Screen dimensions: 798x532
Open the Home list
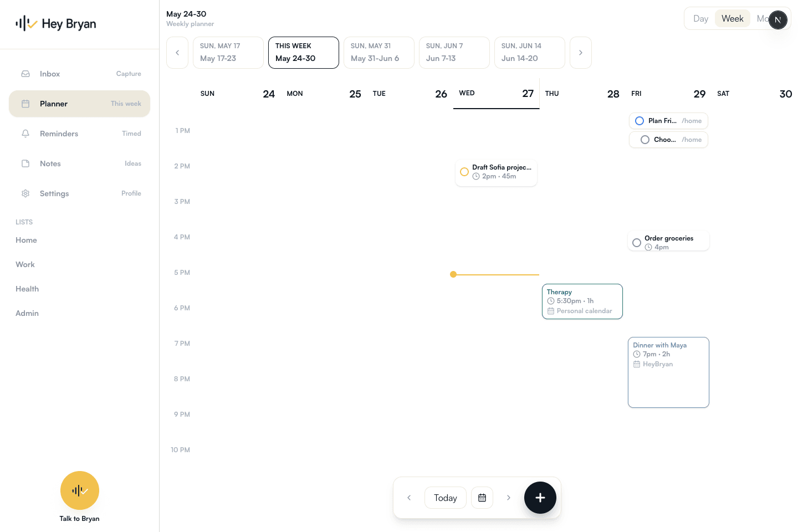(x=26, y=240)
